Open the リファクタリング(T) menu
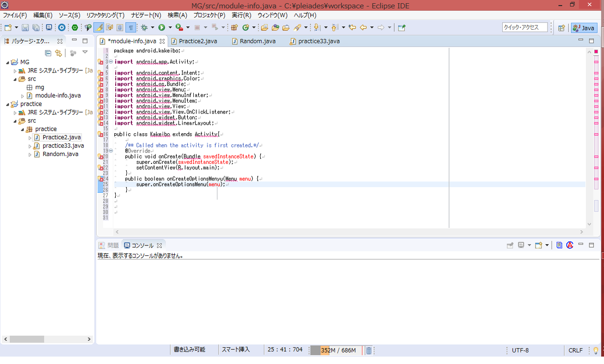604x364 pixels. click(105, 15)
